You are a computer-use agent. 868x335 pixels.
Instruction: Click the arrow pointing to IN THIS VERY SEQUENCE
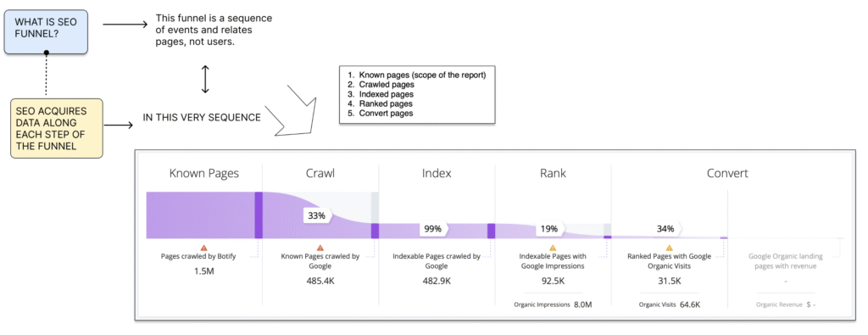(x=119, y=126)
